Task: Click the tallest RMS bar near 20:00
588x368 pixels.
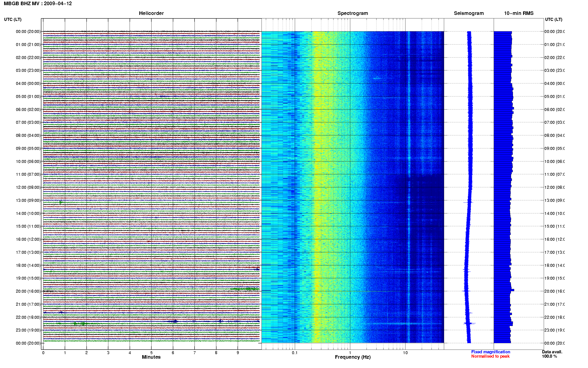Action: coord(504,290)
